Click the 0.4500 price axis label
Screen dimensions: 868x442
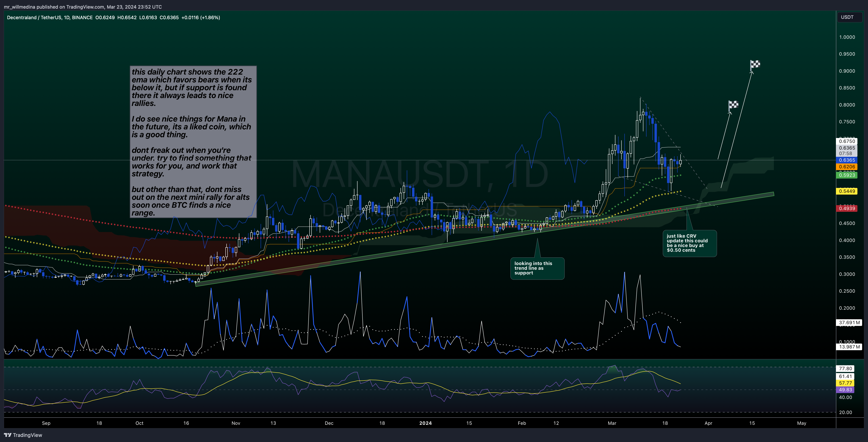(x=847, y=223)
